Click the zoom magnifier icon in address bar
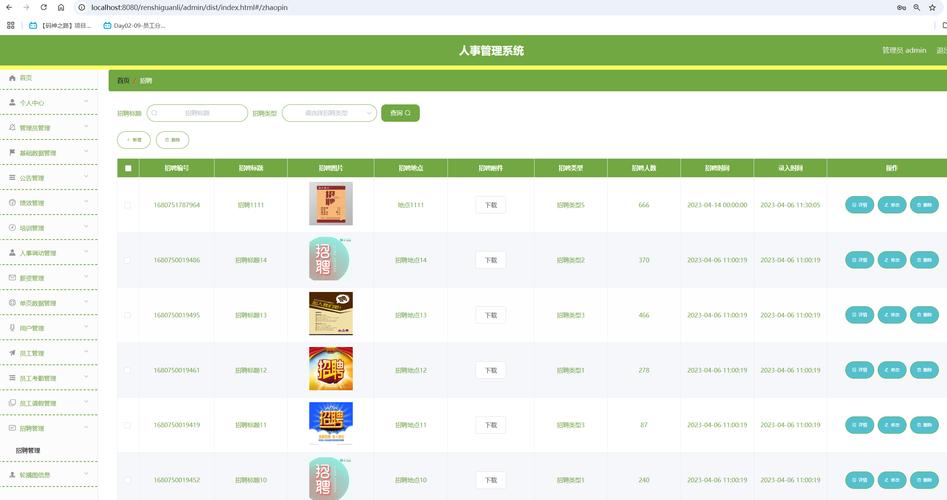Viewport: 947px width, 500px height. click(x=916, y=7)
